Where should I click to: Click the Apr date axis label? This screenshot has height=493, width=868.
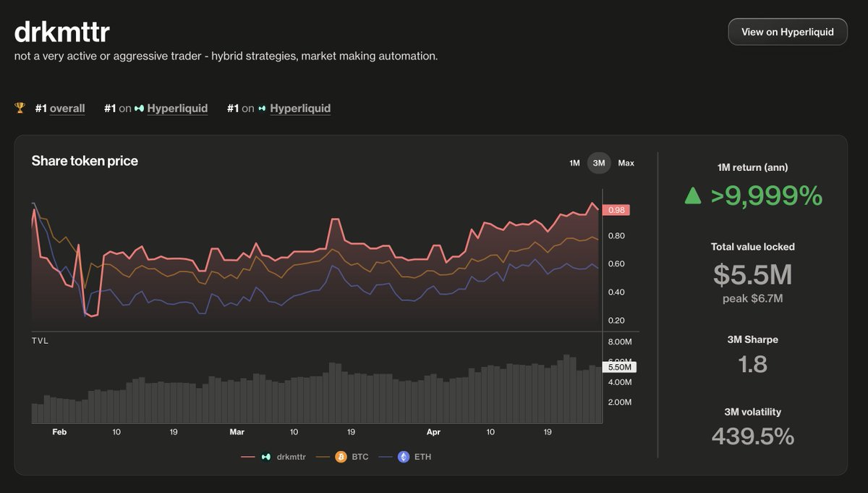click(433, 432)
